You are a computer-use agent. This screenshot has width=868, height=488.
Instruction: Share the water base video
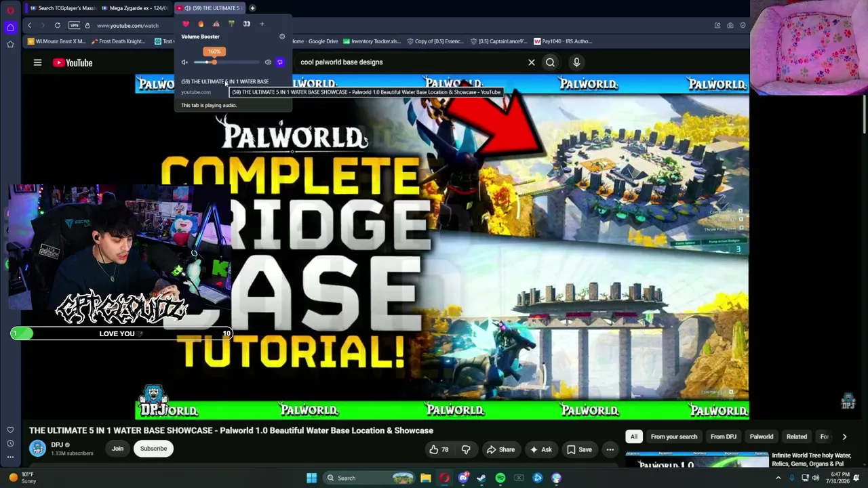[500, 449]
